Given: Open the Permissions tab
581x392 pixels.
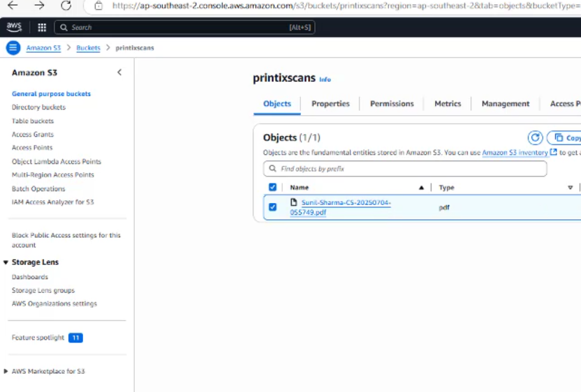Looking at the screenshot, I should pyautogui.click(x=392, y=104).
